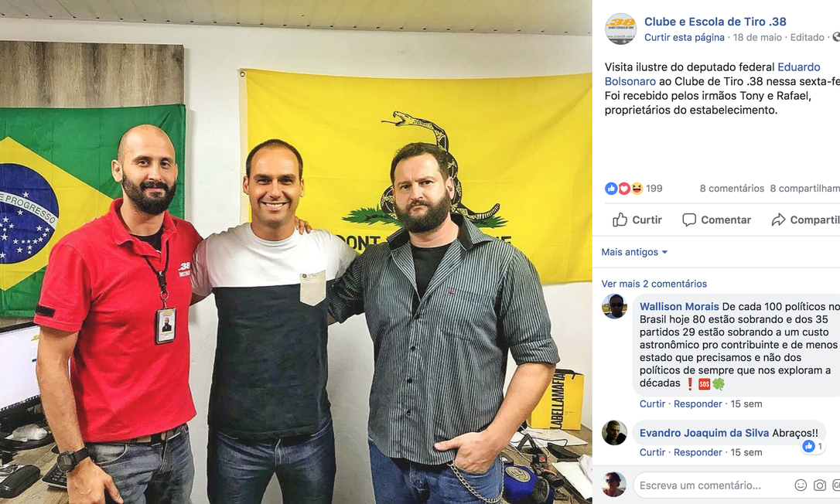The image size is (840, 504).
Task: Click Evandro Joaquim da Silva's avatar
Action: click(614, 433)
